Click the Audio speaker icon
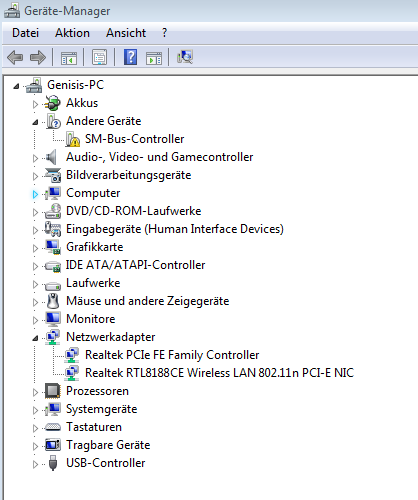Viewport: 418px width, 500px height. pos(52,157)
